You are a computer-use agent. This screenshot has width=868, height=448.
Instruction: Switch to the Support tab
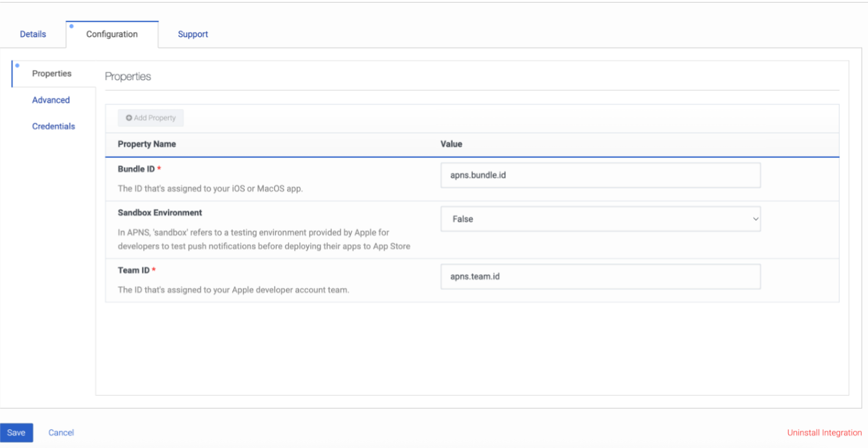click(x=193, y=34)
